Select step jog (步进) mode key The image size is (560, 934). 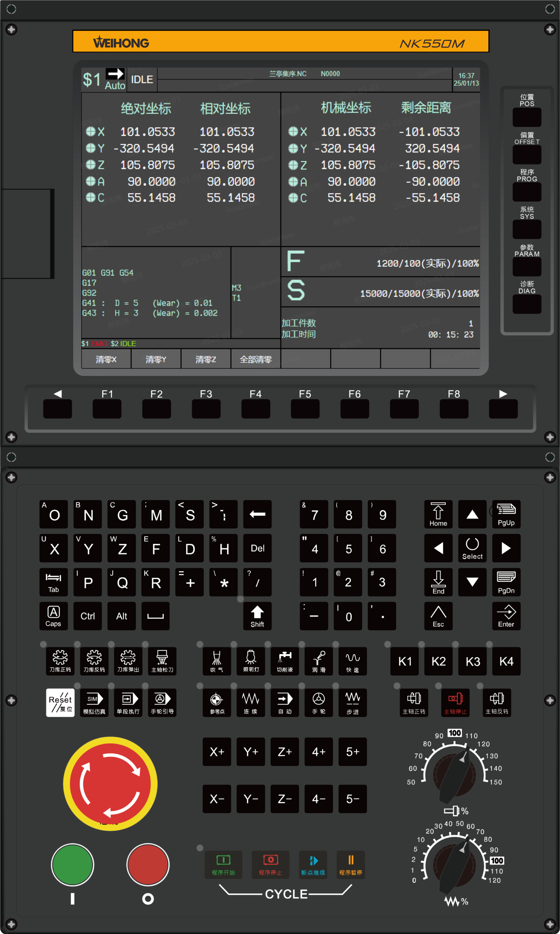pos(352,703)
